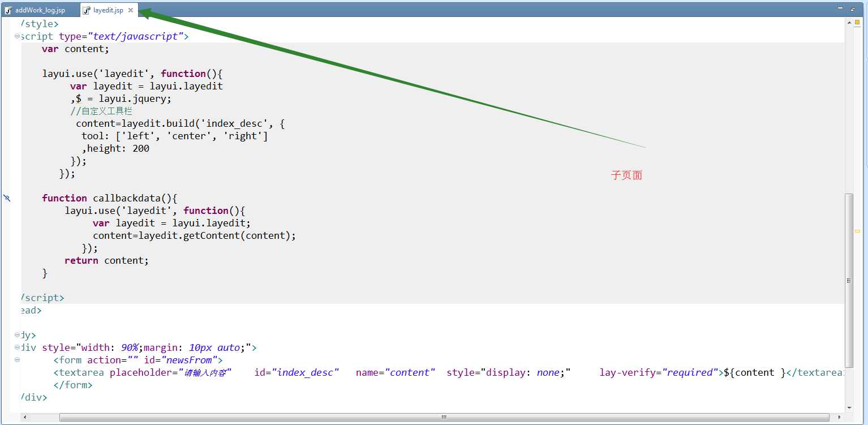Click the 'return content;' statement
The height and width of the screenshot is (425, 868).
point(106,260)
